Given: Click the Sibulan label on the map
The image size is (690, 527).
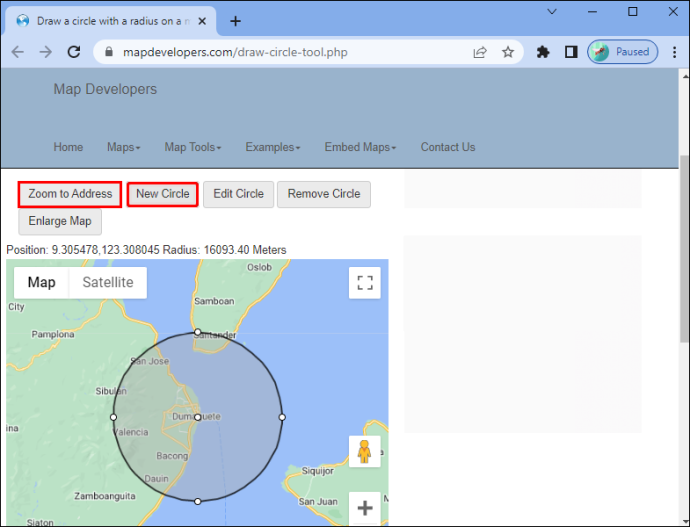Looking at the screenshot, I should point(111,391).
